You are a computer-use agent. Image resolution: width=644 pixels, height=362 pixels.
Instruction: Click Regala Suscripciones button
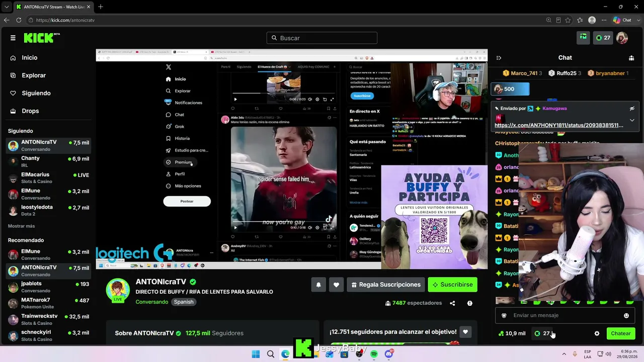386,285
